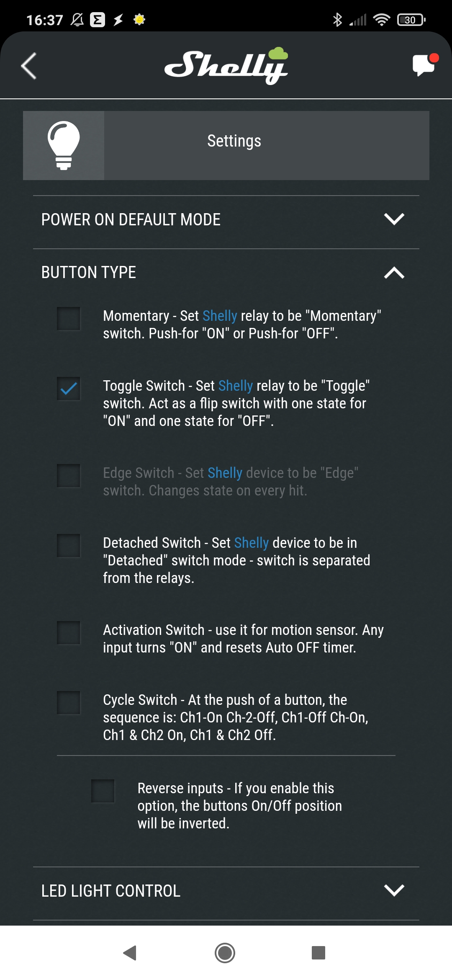Image resolution: width=452 pixels, height=980 pixels.
Task: Uncheck the Toggle Switch checkbox
Action: pyautogui.click(x=69, y=389)
